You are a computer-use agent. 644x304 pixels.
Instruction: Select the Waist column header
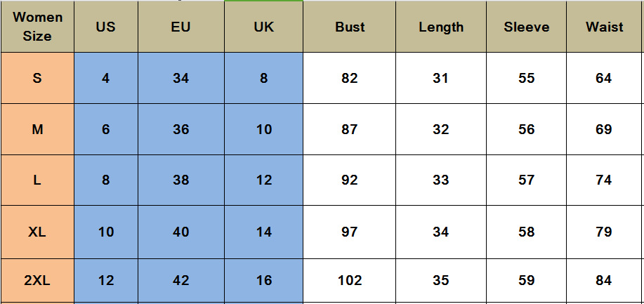(605, 27)
